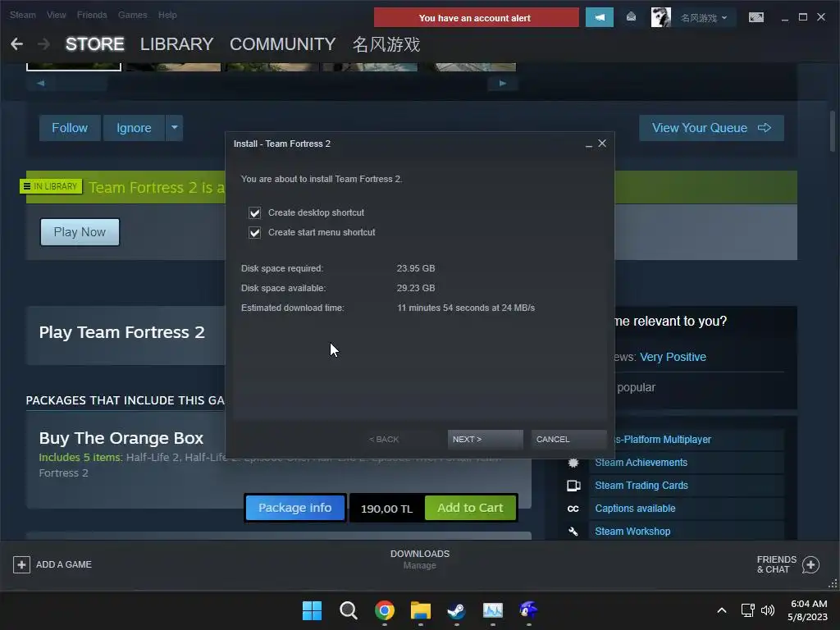Click the account alert banner
Image resolution: width=840 pixels, height=630 pixels.
(x=477, y=18)
